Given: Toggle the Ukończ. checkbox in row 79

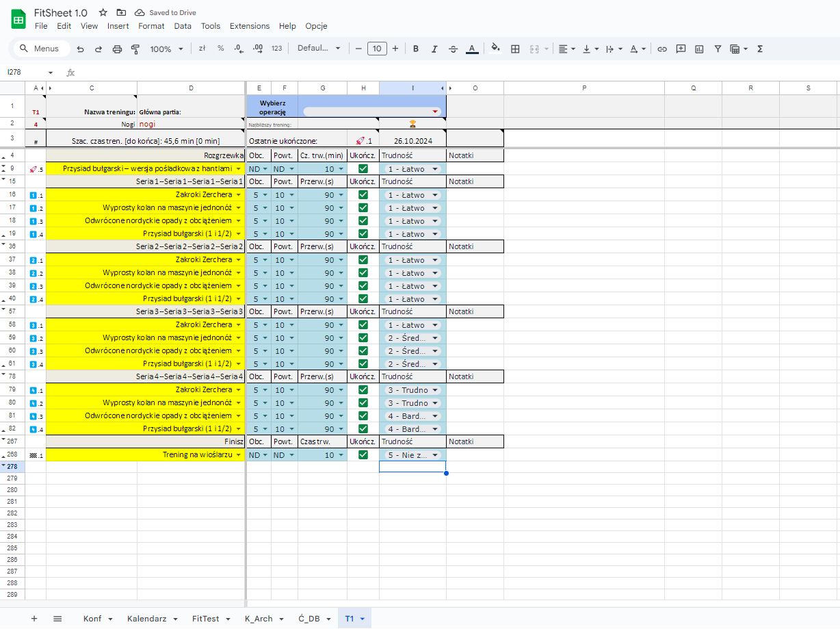Looking at the screenshot, I should click(x=363, y=389).
